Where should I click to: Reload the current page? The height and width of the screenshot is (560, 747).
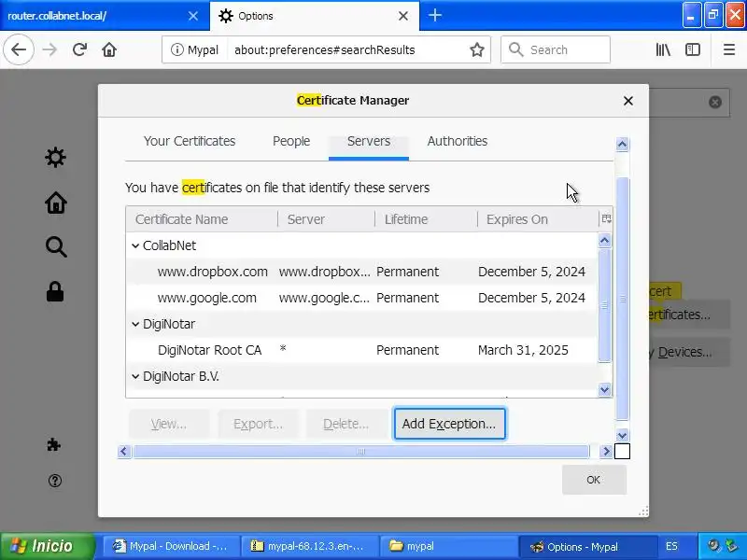click(79, 49)
